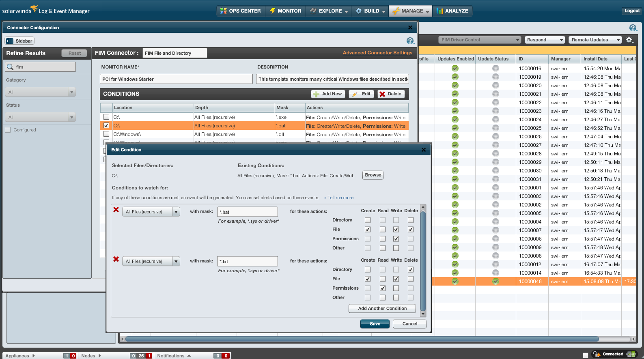The width and height of the screenshot is (644, 359).
Task: Open the Explore menu
Action: [x=329, y=11]
